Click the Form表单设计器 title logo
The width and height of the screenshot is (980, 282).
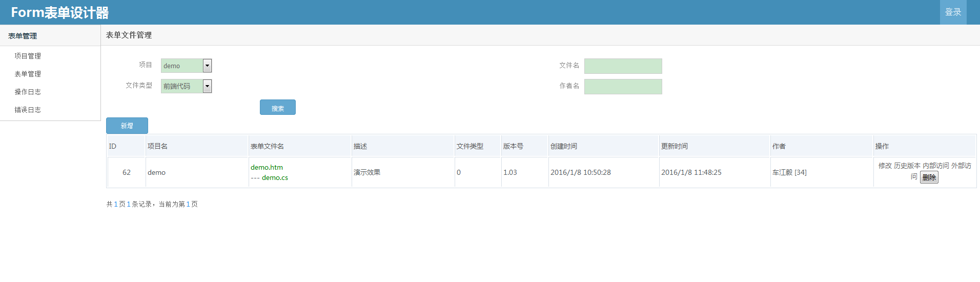pos(60,12)
